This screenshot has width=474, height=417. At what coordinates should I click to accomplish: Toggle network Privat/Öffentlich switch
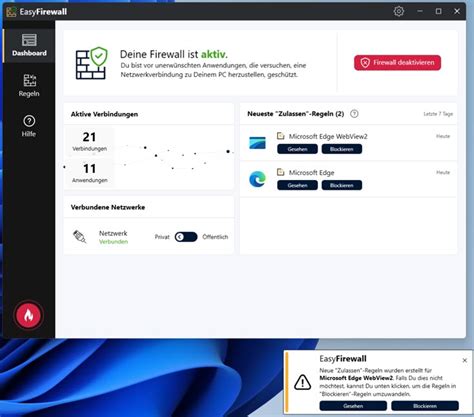click(x=186, y=237)
